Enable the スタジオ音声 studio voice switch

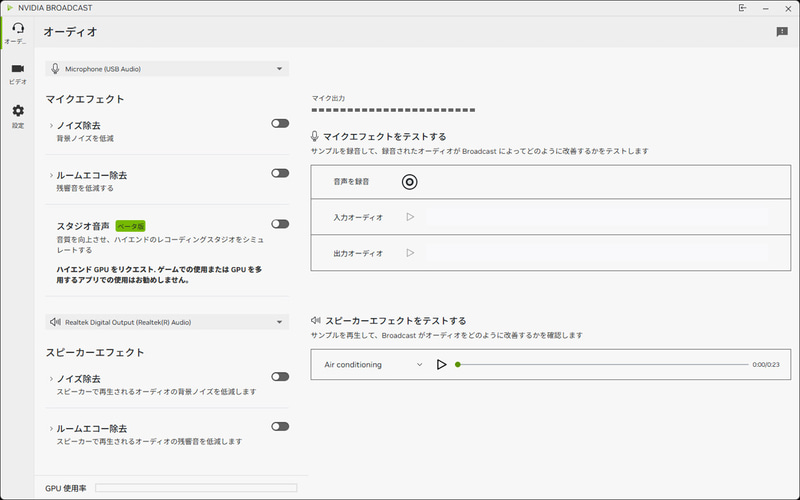tap(280, 224)
